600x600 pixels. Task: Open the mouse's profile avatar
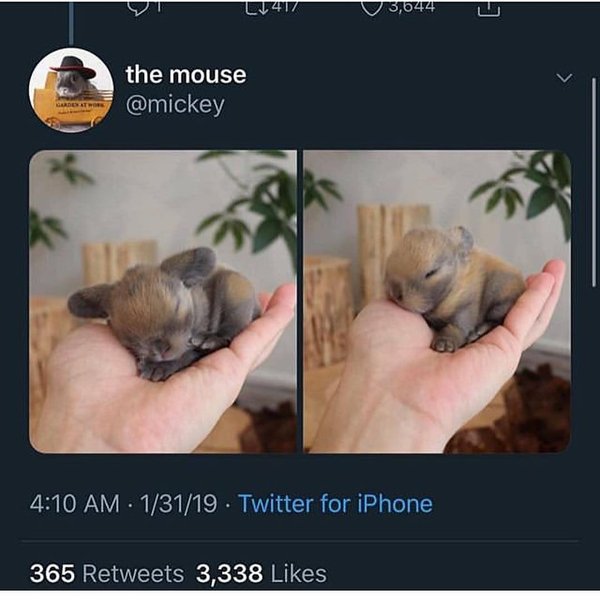[71, 89]
